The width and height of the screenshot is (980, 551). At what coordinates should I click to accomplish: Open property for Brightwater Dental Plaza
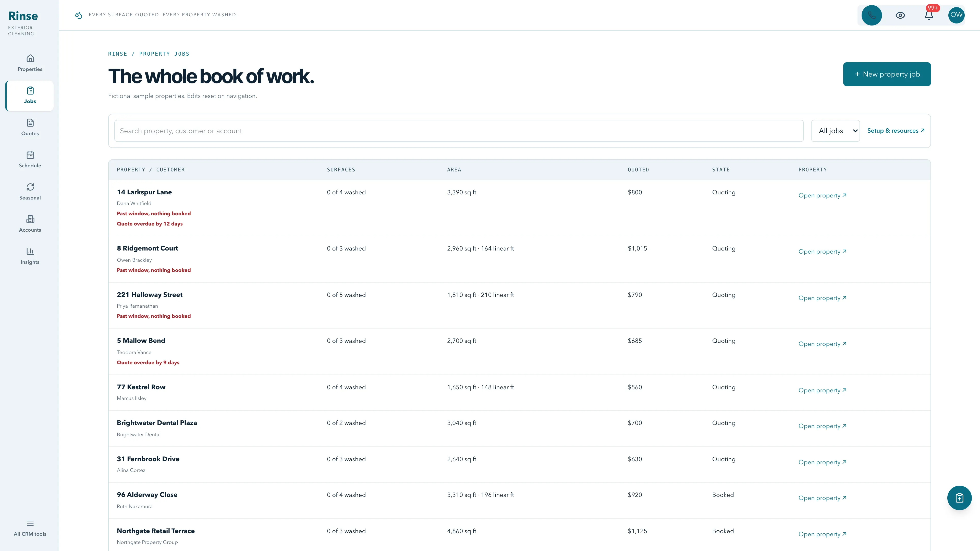822,426
